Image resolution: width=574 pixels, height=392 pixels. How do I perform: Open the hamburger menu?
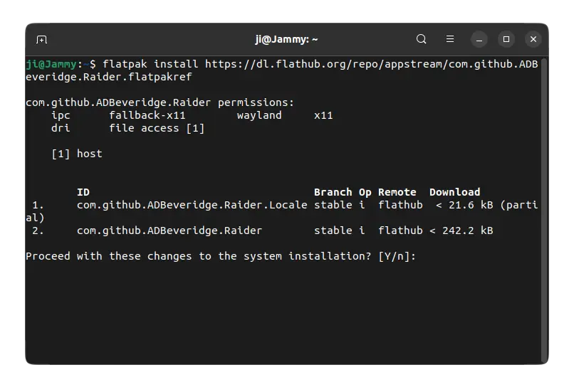pos(450,39)
